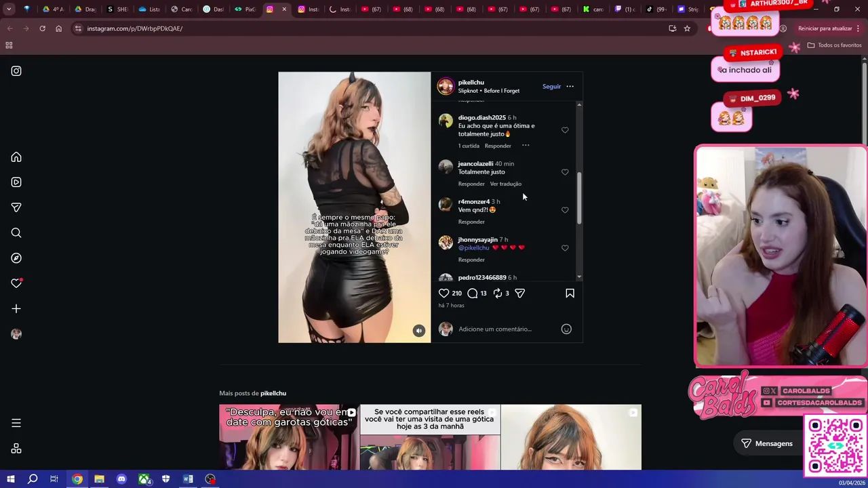Image resolution: width=868 pixels, height=488 pixels.
Task: Like jhonnysayajin's comment
Action: coord(565,248)
